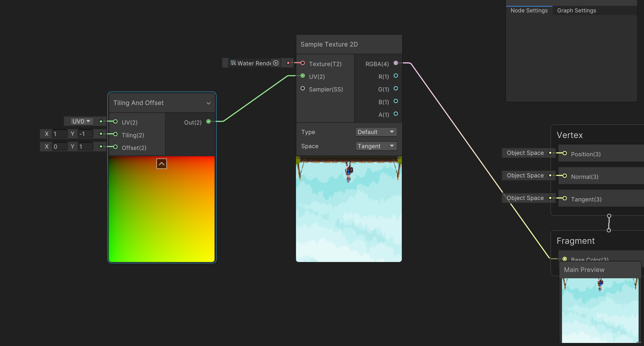Click the Vertex block header
The height and width of the screenshot is (346, 644).
[x=569, y=135]
